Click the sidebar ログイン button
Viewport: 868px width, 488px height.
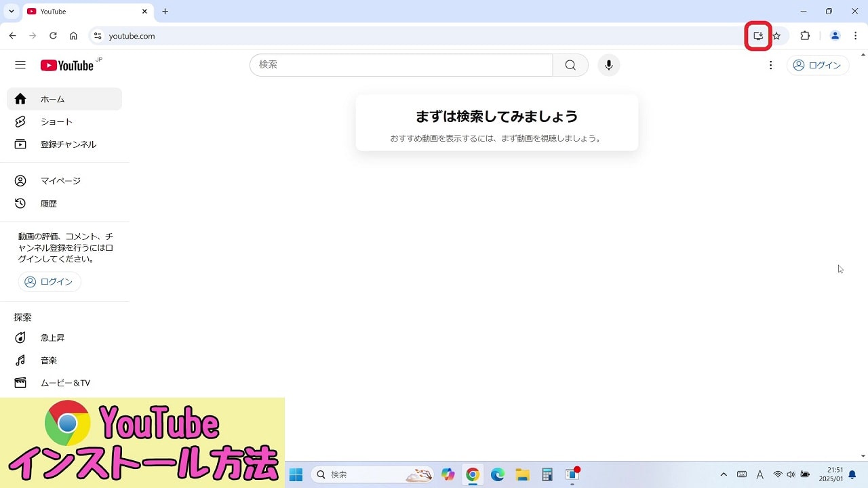point(50,282)
